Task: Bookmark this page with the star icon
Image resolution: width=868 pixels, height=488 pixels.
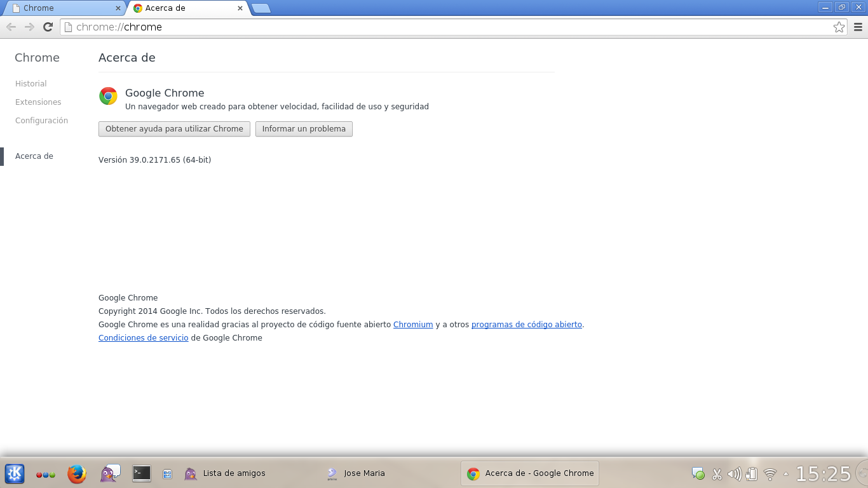Action: click(839, 27)
